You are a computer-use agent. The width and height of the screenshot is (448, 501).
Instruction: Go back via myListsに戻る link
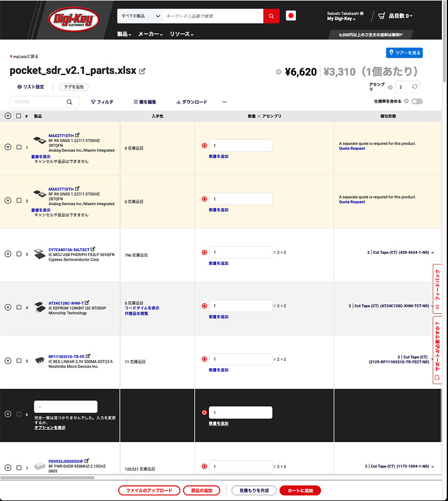24,57
